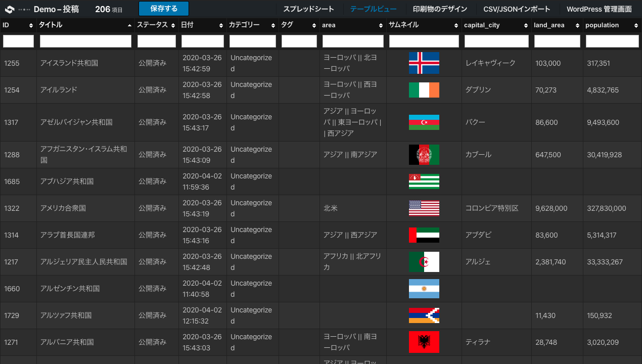Sort the area column arrows
Image resolution: width=642 pixels, height=364 pixels.
[381, 25]
